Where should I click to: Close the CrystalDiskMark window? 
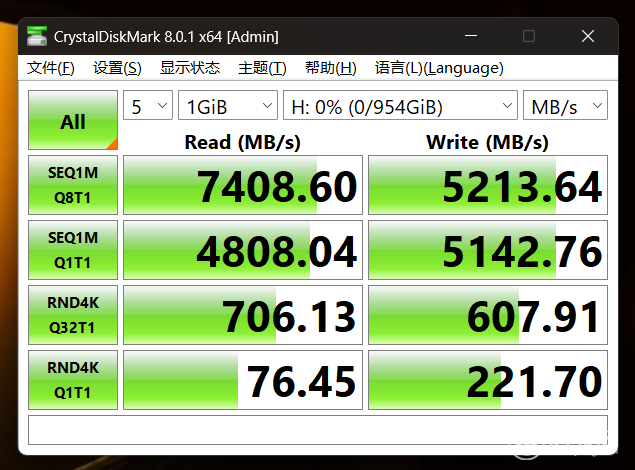[x=588, y=36]
